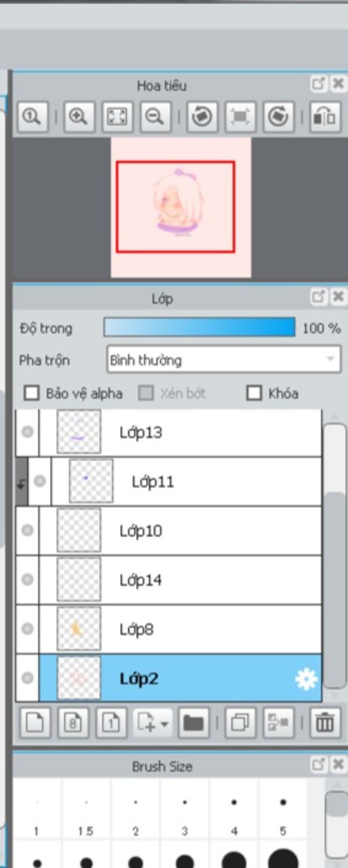
Task: Flip the canvas view horizontally
Action: click(x=325, y=117)
